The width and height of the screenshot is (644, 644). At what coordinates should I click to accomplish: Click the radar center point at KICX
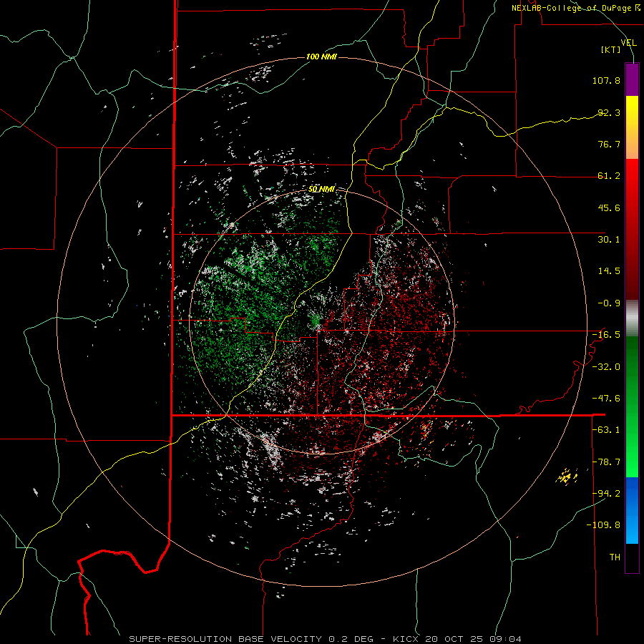click(321, 321)
